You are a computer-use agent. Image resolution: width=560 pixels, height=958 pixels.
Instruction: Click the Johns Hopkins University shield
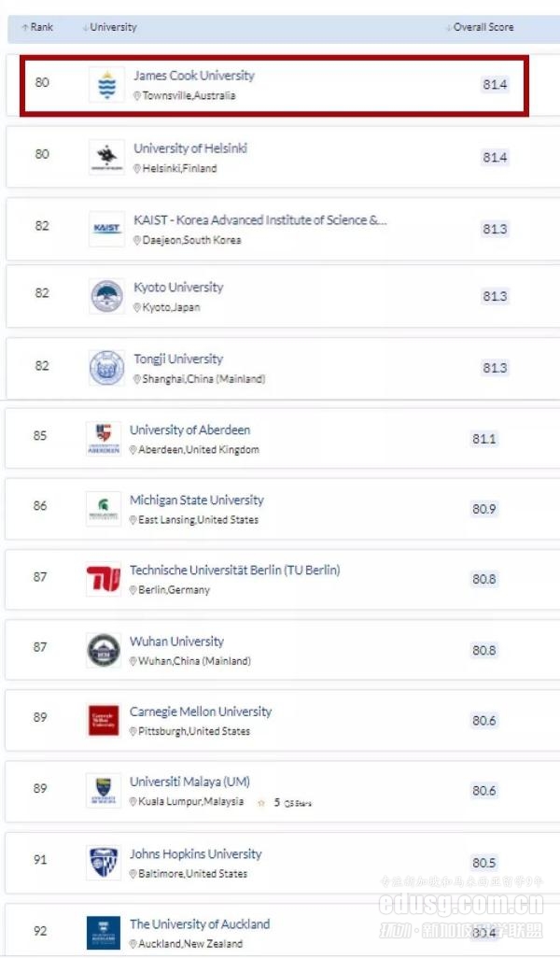pos(103,862)
